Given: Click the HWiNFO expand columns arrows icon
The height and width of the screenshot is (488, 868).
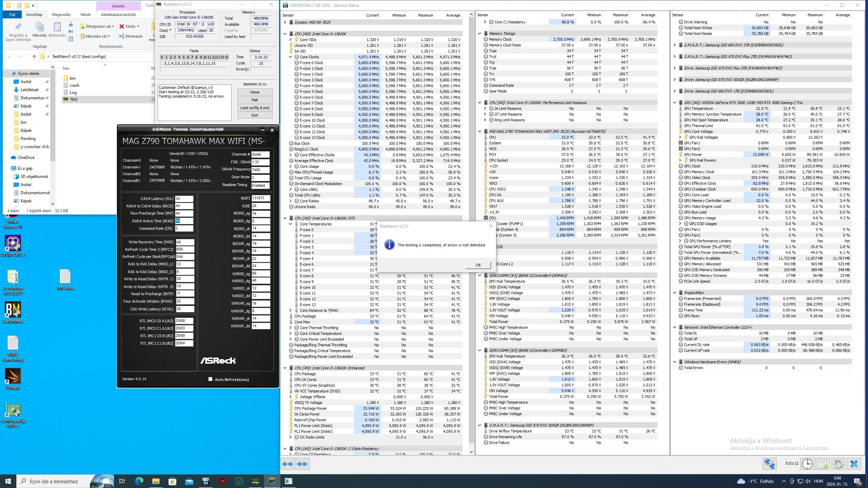Looking at the screenshot, I should 288,464.
